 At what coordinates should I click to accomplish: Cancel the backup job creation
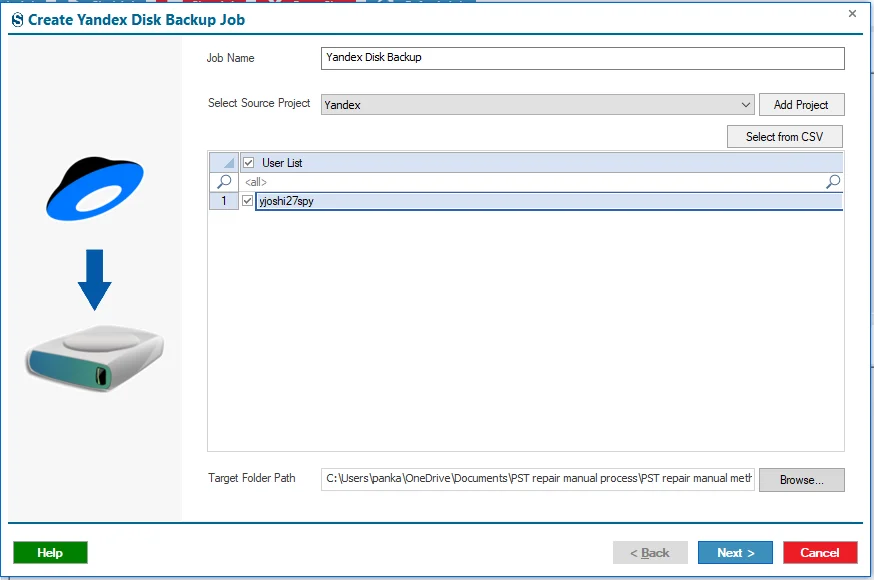(x=820, y=553)
